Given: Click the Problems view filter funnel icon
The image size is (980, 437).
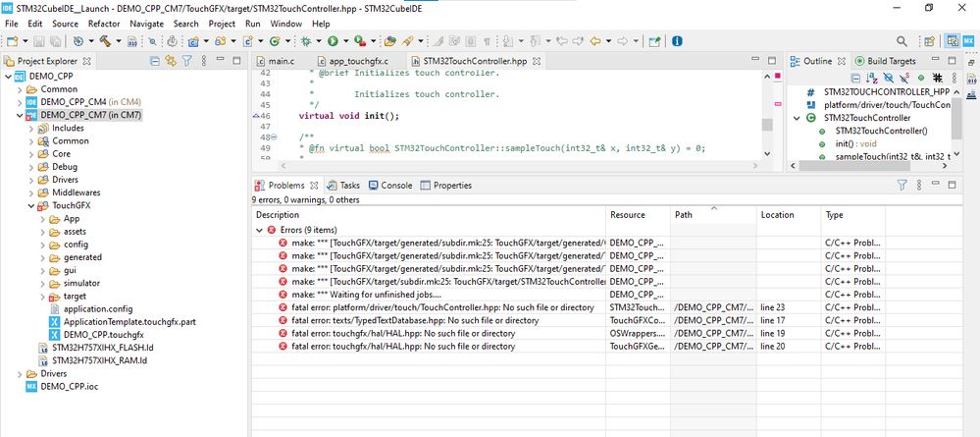Looking at the screenshot, I should 902,186.
